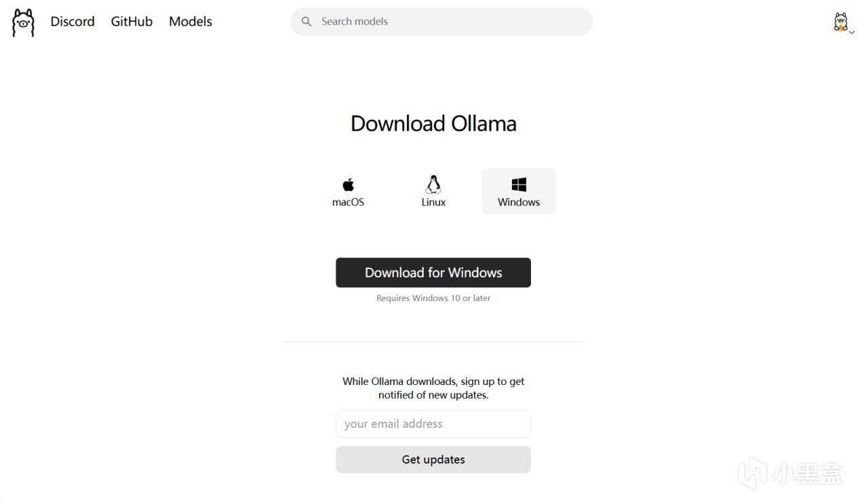This screenshot has height=503, width=868.
Task: Open the GitHub link in header
Action: coord(132,22)
